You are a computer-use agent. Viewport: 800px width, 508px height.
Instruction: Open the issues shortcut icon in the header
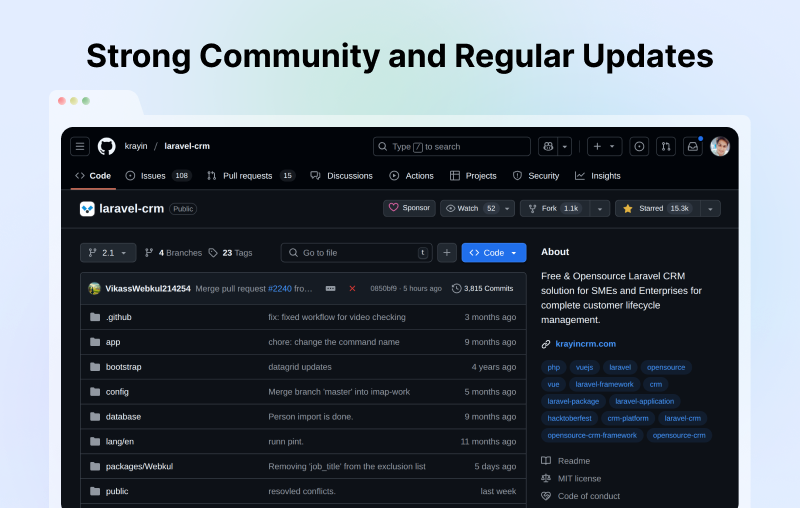pos(640,146)
